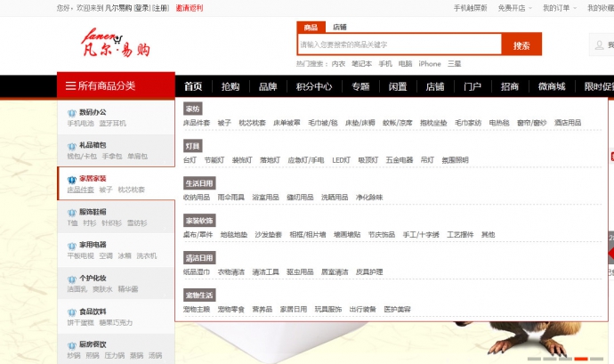Open the 蚊帐/凉席 link
The image size is (614, 364).
398,123
